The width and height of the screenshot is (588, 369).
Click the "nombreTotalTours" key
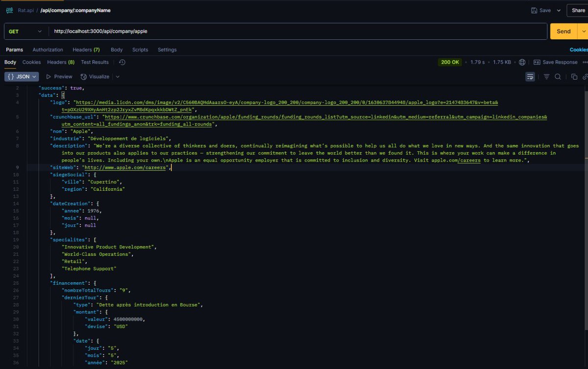[88, 290]
